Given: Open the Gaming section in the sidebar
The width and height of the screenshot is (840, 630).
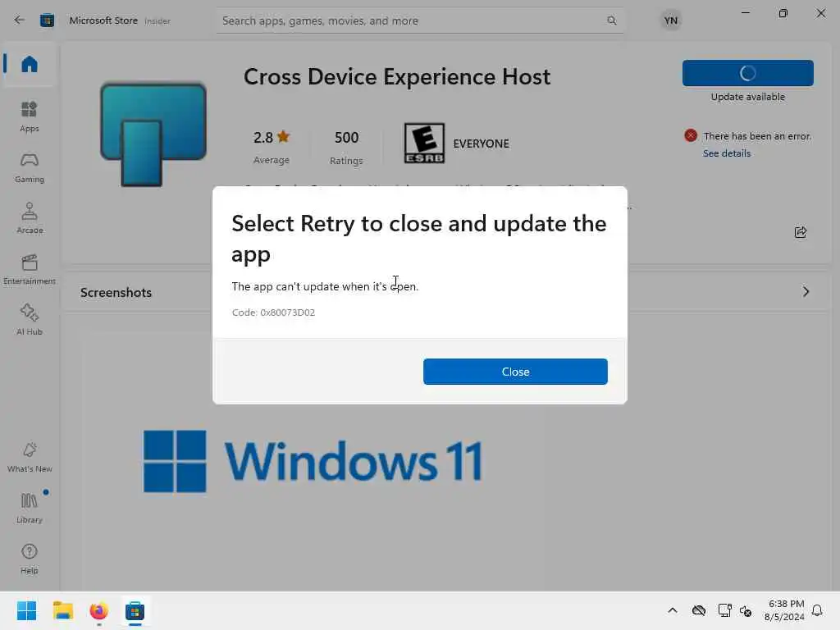Looking at the screenshot, I should pyautogui.click(x=30, y=167).
